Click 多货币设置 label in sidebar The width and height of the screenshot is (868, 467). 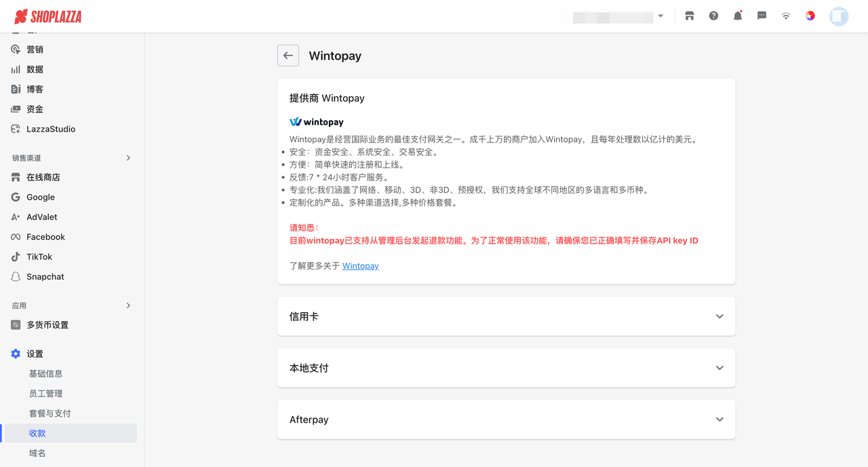(x=47, y=325)
